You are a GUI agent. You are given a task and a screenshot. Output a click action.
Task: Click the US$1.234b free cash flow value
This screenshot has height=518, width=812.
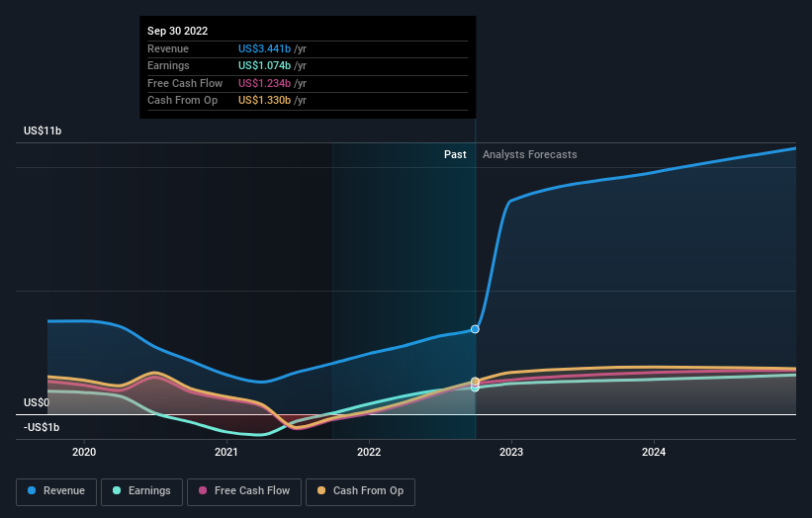pos(264,83)
